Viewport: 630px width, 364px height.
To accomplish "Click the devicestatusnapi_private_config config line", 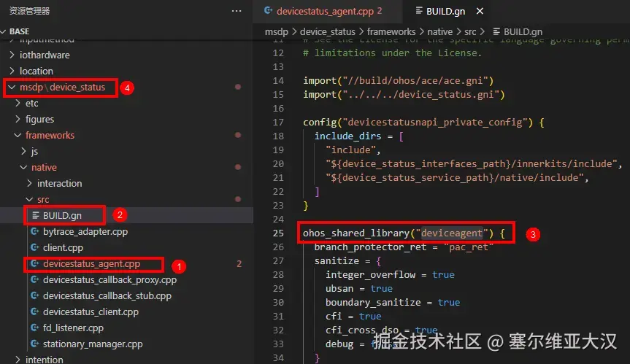I will click(x=424, y=123).
